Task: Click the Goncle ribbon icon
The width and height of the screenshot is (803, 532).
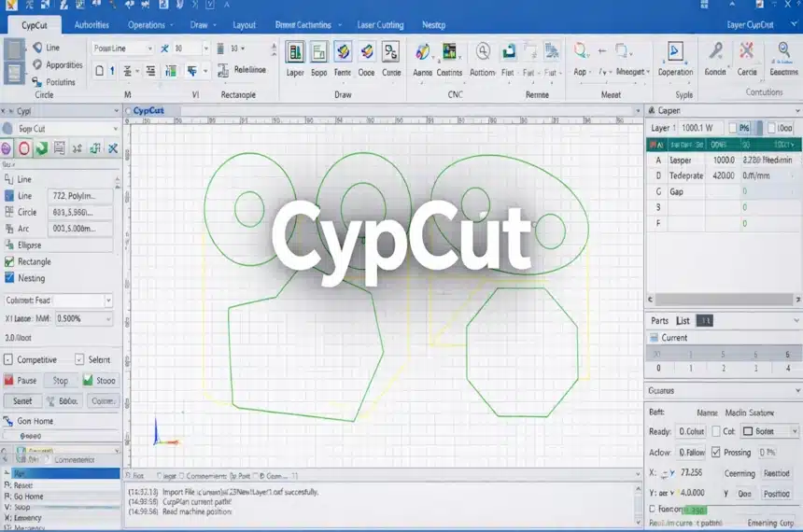Action: click(715, 51)
